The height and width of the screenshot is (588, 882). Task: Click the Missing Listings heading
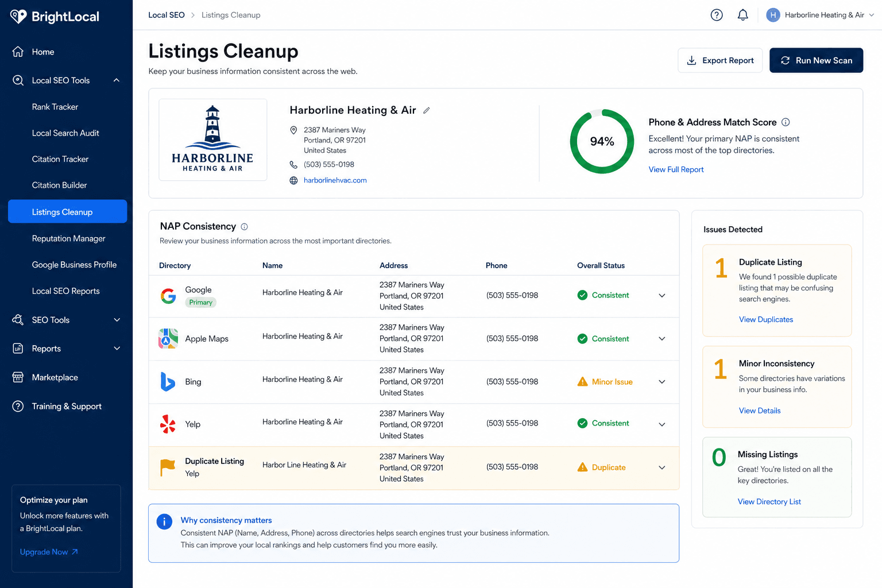click(768, 454)
